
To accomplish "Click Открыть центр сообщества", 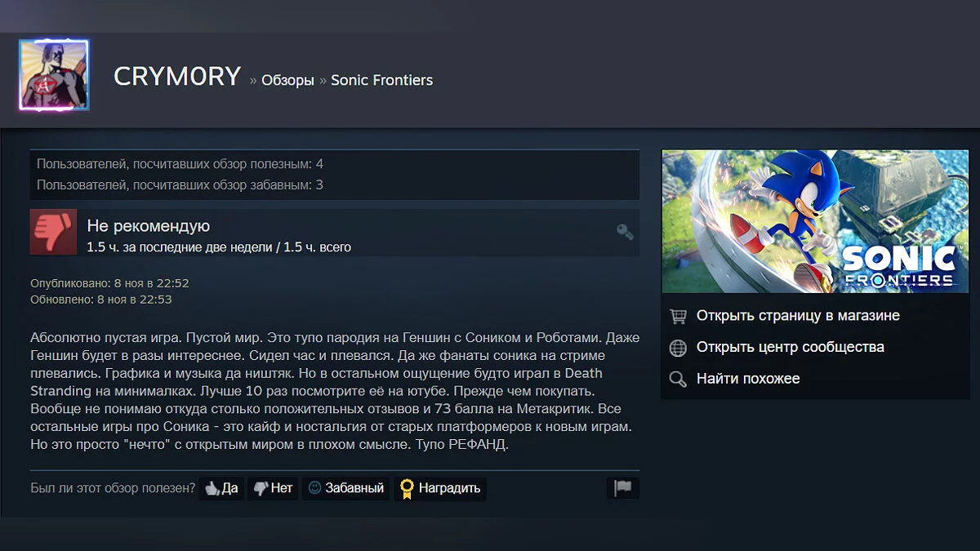I will coord(790,347).
